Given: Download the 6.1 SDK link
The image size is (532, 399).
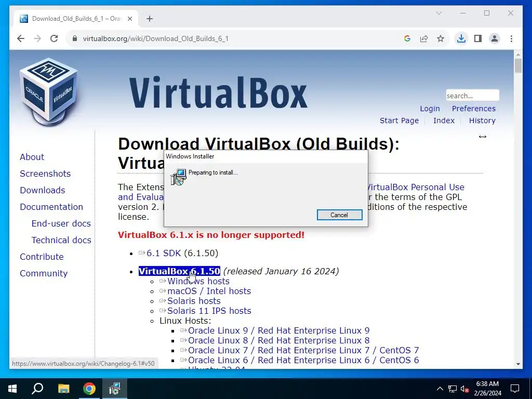Looking at the screenshot, I should coord(164,253).
